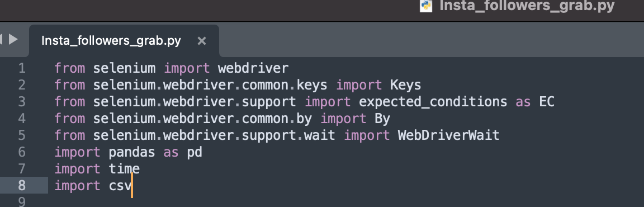Click the next tab arrow icon

pyautogui.click(x=13, y=39)
